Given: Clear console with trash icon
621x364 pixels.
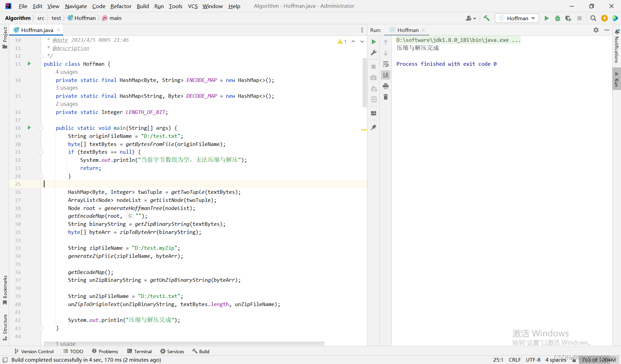Looking at the screenshot, I should [386, 97].
